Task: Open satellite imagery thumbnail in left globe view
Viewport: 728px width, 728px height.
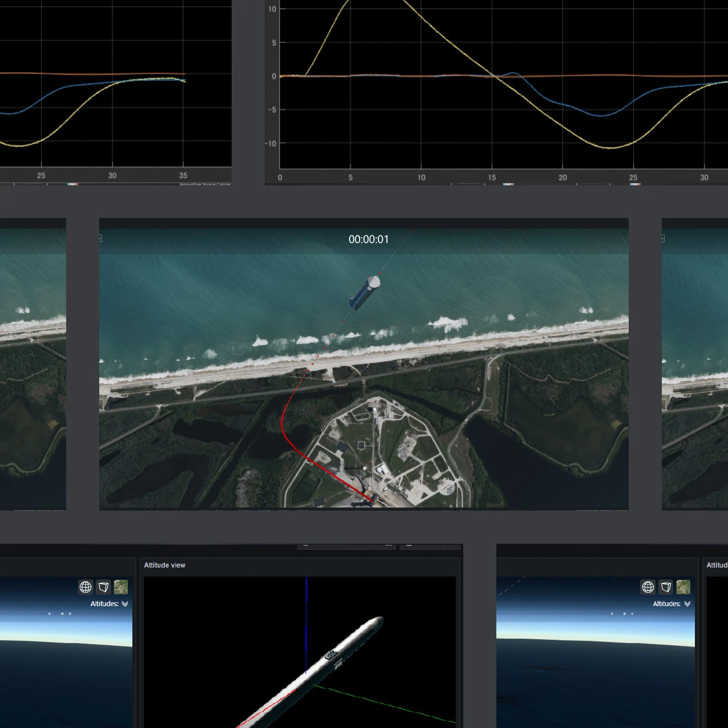Action: click(x=121, y=587)
